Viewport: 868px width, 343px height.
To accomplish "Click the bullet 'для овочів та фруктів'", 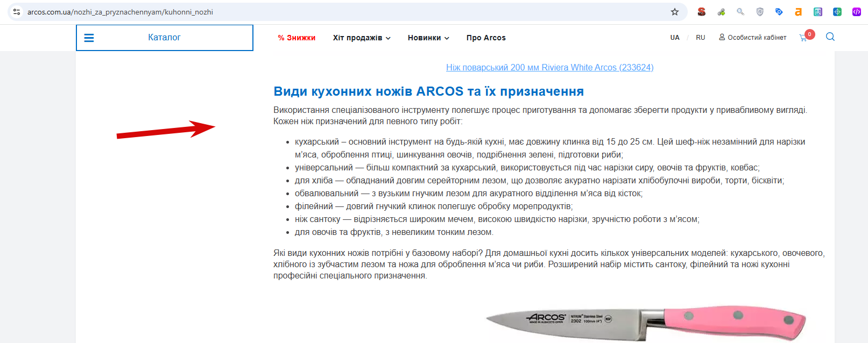I will pos(394,232).
